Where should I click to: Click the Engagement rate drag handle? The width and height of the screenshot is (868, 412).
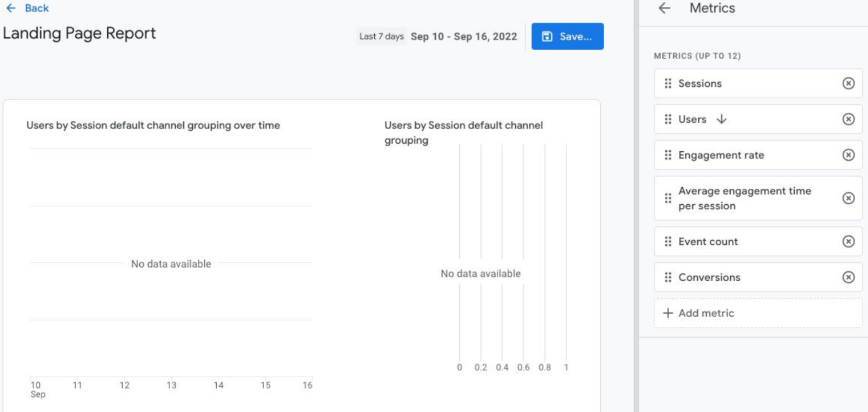click(x=668, y=155)
